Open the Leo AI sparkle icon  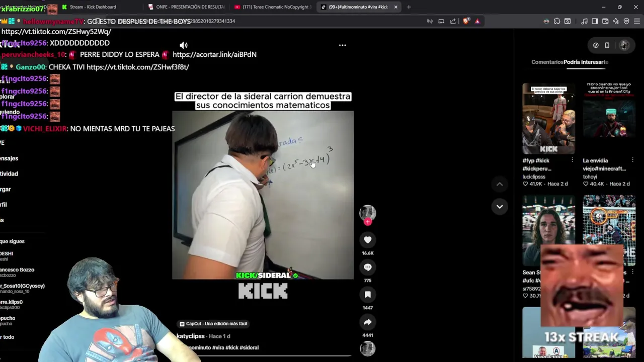pyautogui.click(x=616, y=21)
